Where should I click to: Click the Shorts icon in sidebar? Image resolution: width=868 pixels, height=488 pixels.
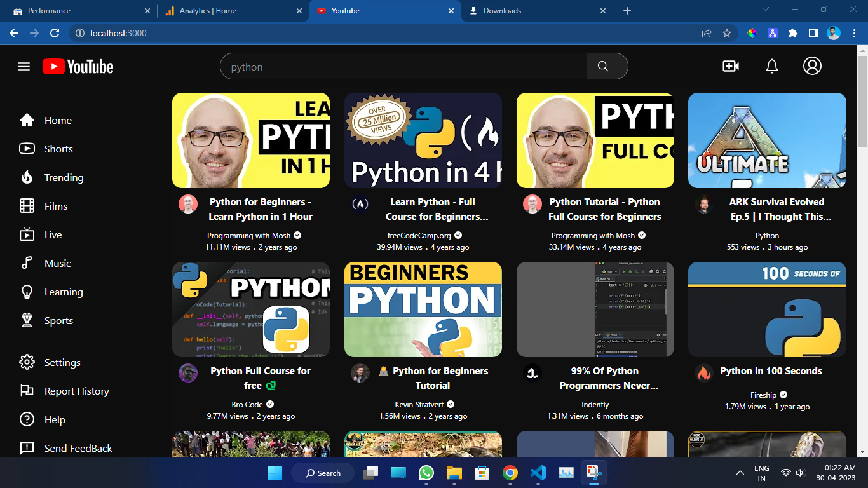coord(27,149)
